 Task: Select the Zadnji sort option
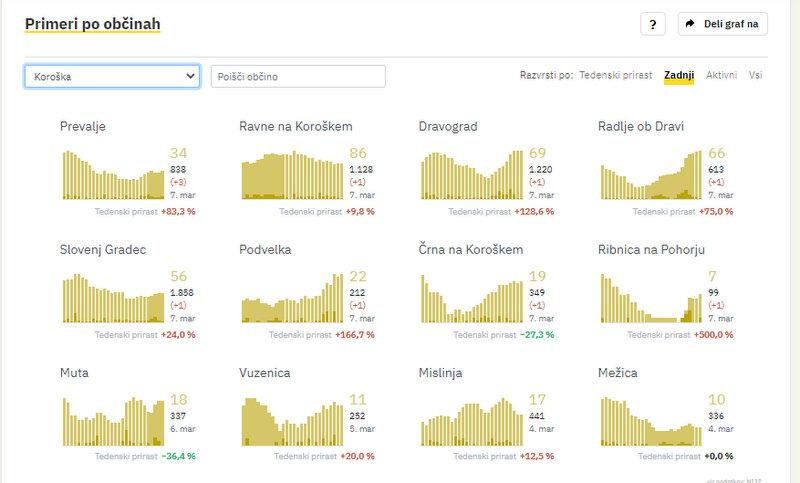[679, 76]
